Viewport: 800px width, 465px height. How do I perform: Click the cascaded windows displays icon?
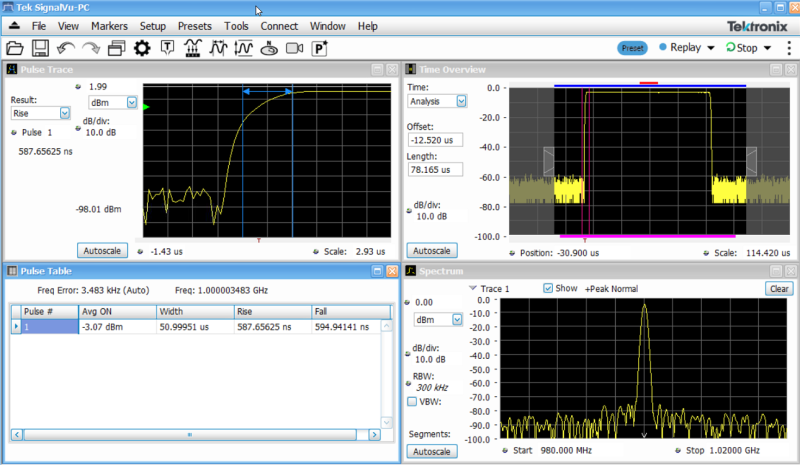click(116, 48)
